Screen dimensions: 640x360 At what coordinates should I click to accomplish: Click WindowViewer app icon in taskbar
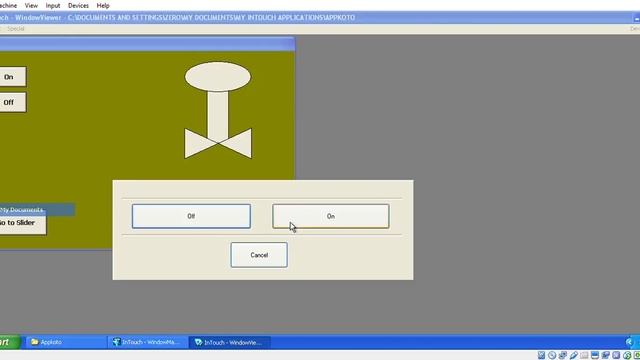[x=198, y=342]
